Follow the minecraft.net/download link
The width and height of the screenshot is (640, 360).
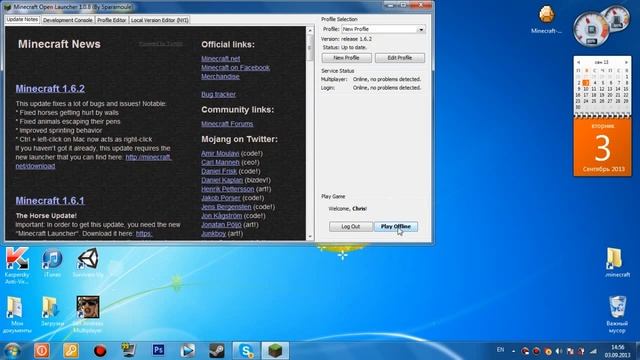149,157
